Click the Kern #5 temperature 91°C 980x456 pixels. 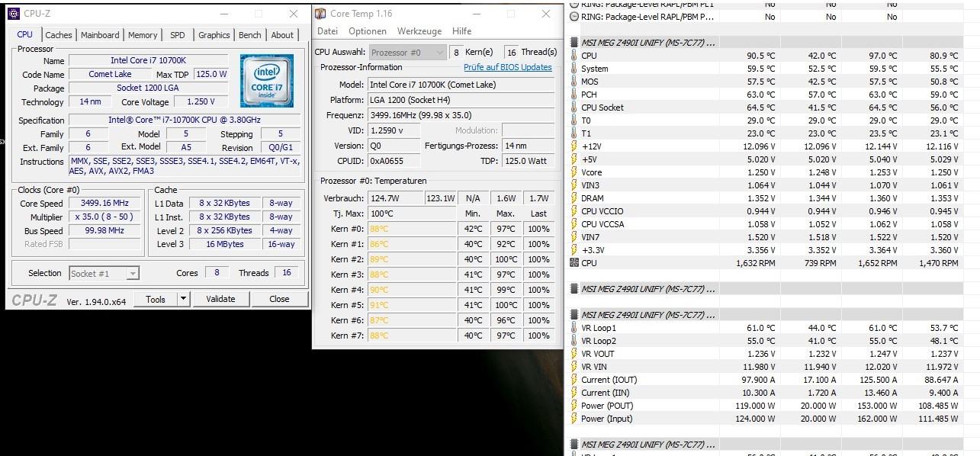pyautogui.click(x=413, y=305)
